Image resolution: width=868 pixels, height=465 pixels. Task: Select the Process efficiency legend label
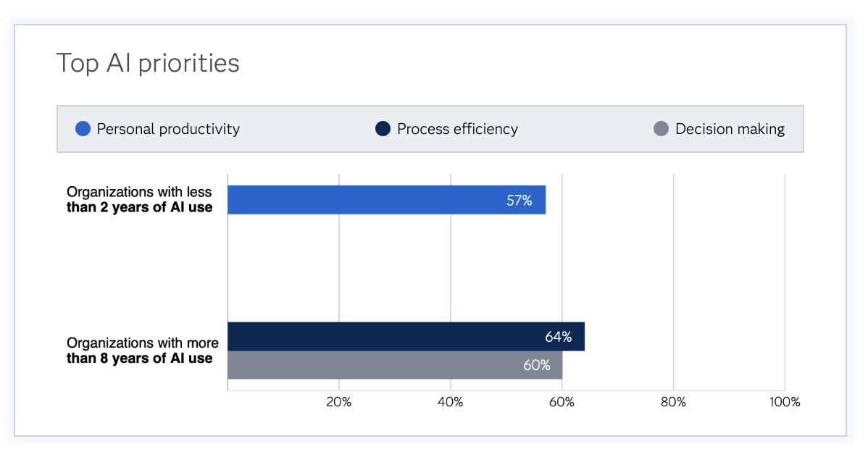(x=457, y=130)
